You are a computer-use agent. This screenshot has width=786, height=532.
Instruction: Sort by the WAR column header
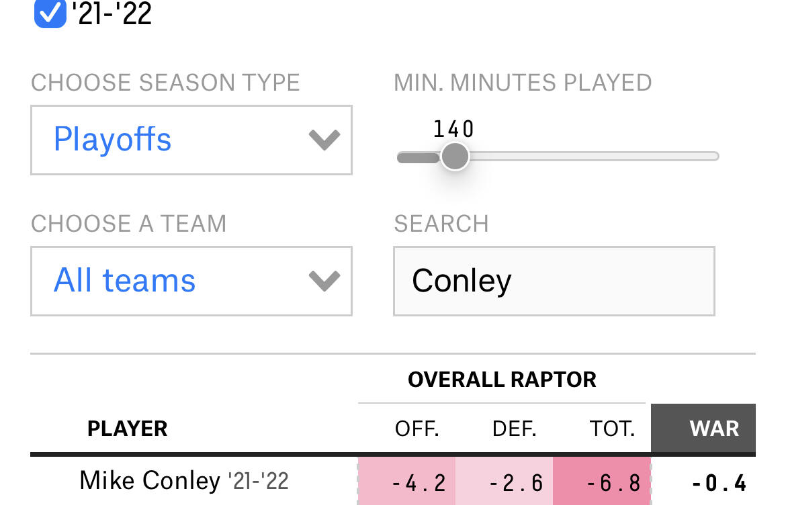[x=713, y=429]
